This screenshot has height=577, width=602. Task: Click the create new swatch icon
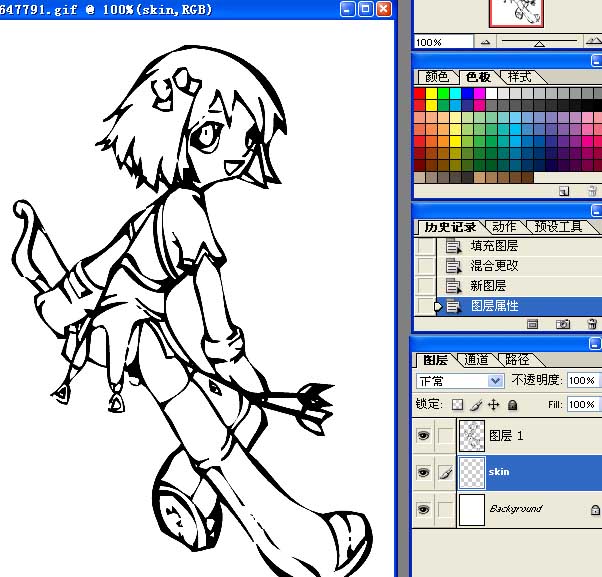[x=564, y=191]
